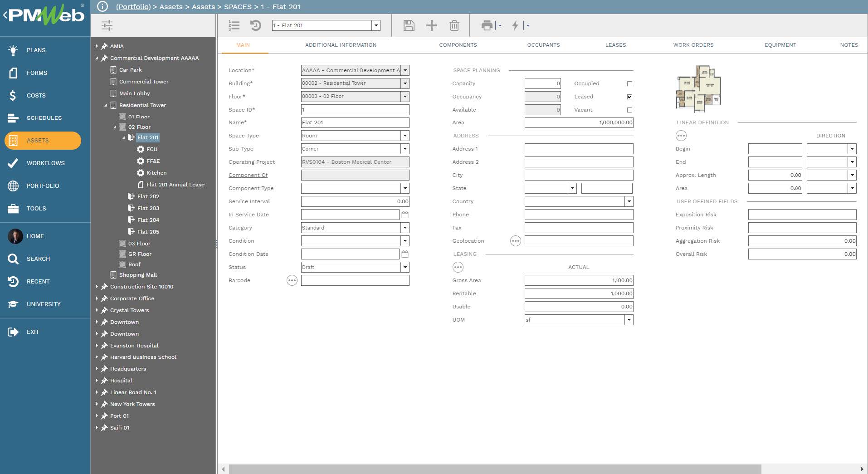Click the Geolocation ellipsis button
This screenshot has width=868, height=474.
point(515,241)
